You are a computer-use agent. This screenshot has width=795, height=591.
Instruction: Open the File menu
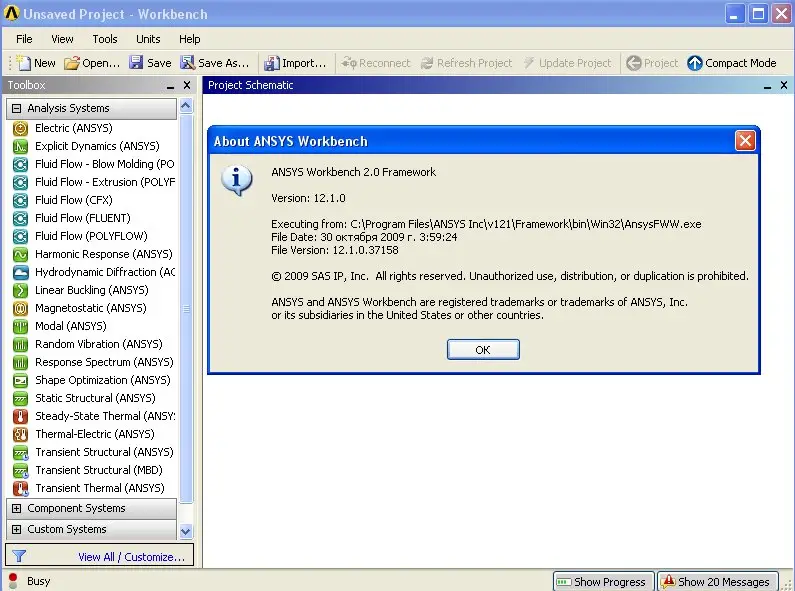pos(24,39)
